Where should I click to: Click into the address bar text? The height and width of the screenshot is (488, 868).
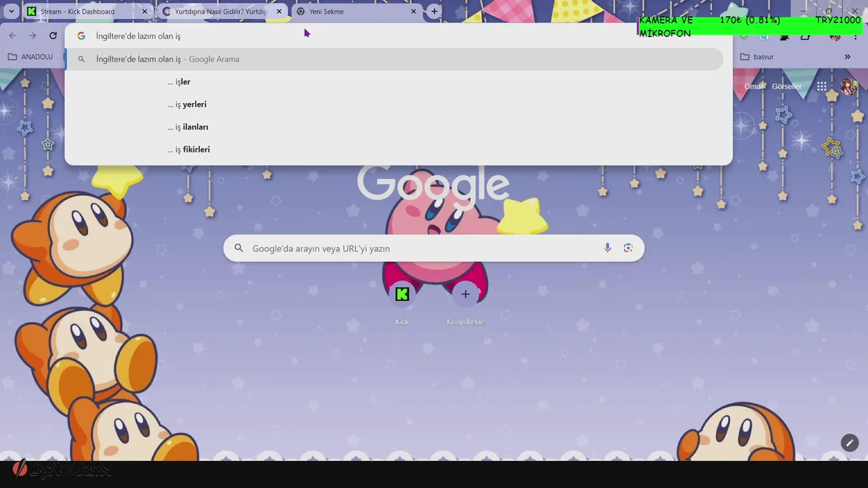coord(138,36)
